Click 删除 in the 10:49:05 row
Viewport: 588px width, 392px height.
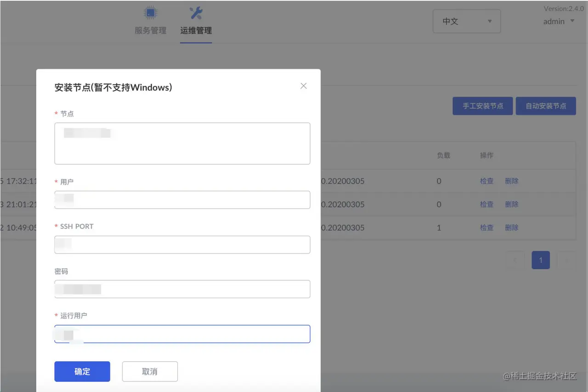coord(512,228)
